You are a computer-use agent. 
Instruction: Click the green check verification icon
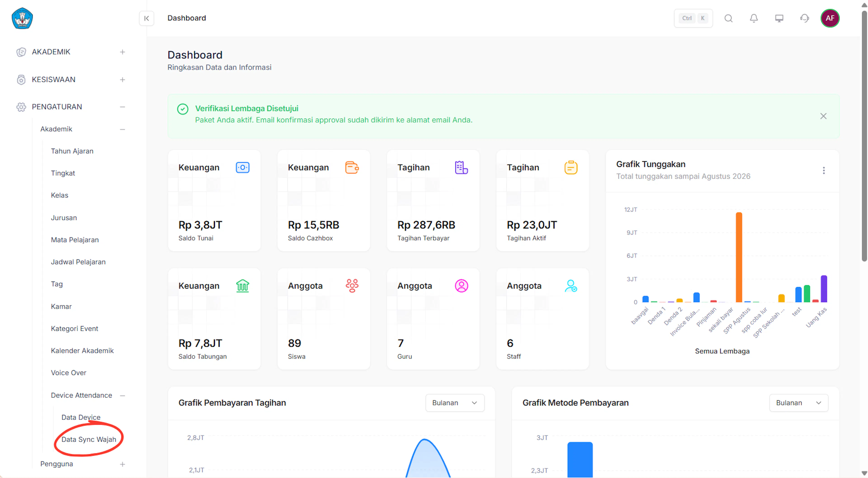coord(183,109)
